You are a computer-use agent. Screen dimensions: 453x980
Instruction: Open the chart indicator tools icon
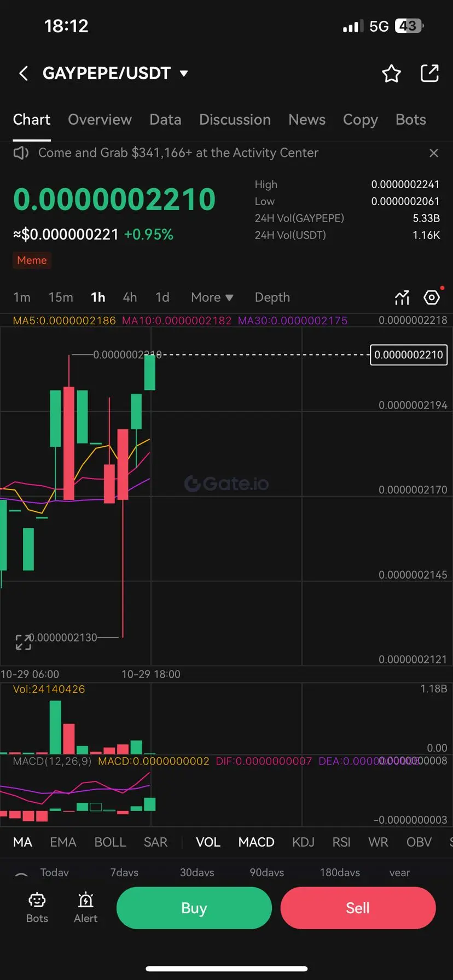point(402,297)
